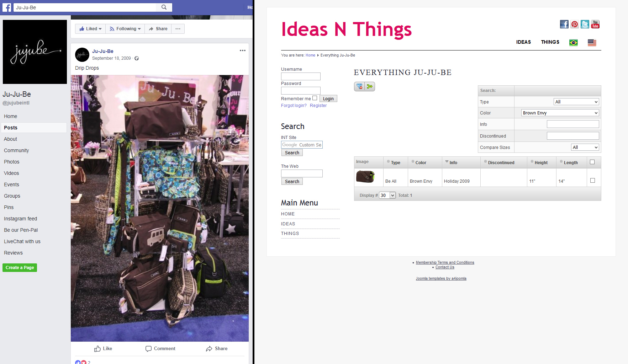Viewport: 628px width, 364px height.
Task: Click the Be All bag thumbnail
Action: (x=365, y=177)
